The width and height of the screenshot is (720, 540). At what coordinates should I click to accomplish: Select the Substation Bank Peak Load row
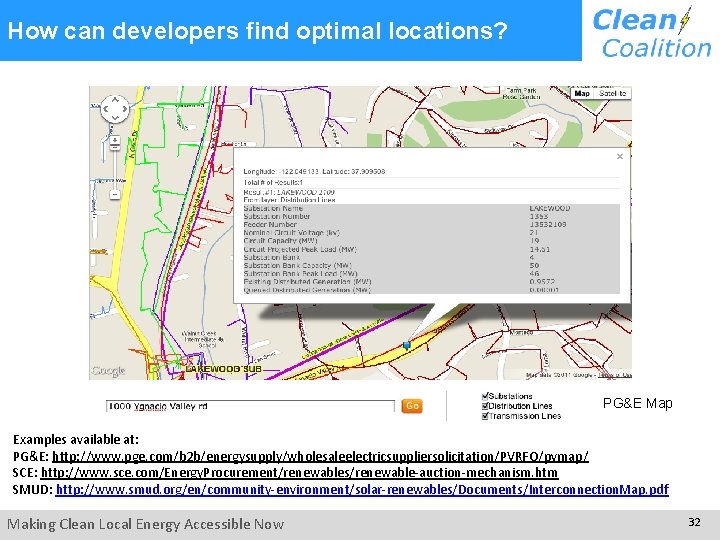tap(431, 273)
